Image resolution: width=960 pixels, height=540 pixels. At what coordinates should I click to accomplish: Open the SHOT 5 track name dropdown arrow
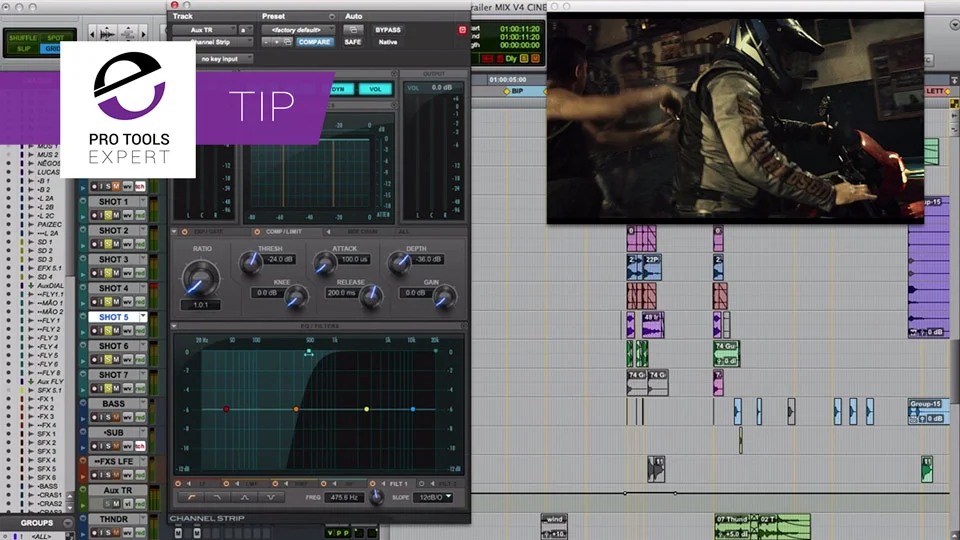pos(143,317)
